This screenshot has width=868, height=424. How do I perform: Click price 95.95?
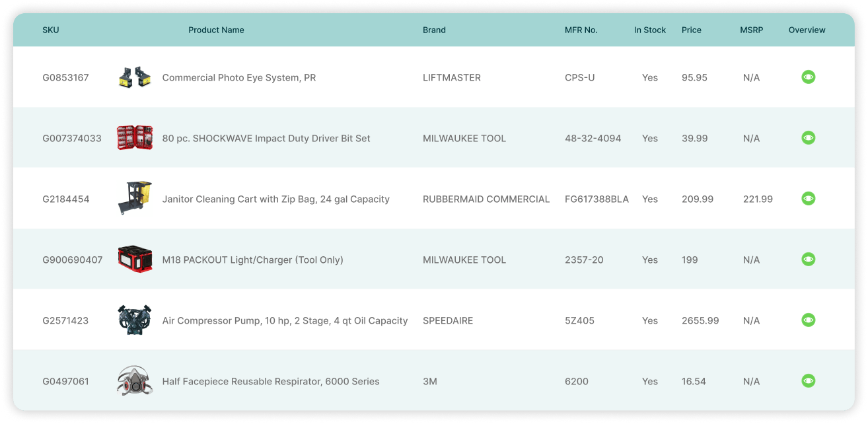tap(694, 77)
